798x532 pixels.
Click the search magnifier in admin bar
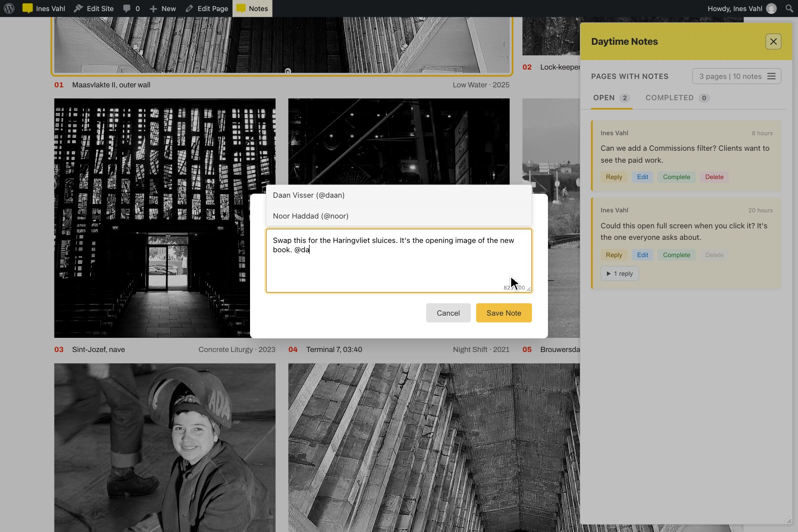(789, 8)
